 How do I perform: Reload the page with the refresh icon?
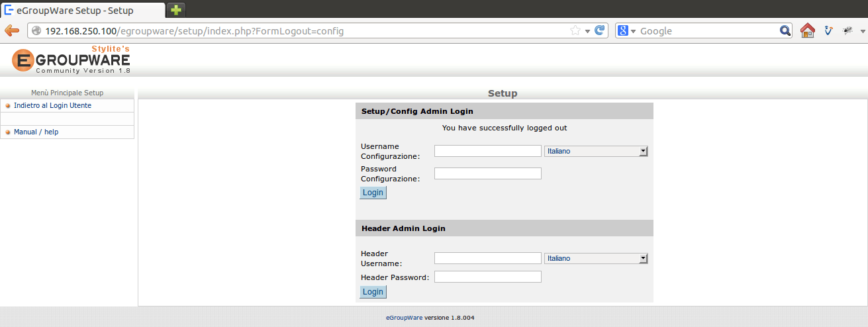[x=600, y=30]
